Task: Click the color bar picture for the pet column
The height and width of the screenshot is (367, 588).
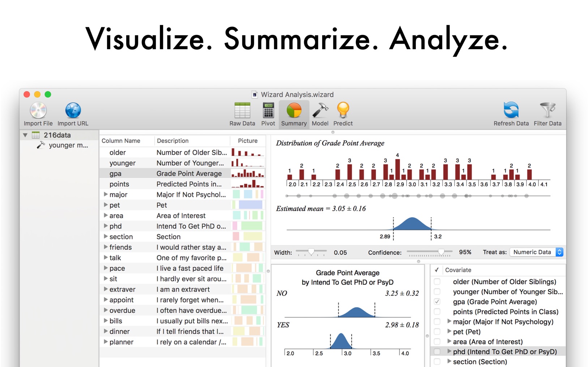Action: coord(248,205)
